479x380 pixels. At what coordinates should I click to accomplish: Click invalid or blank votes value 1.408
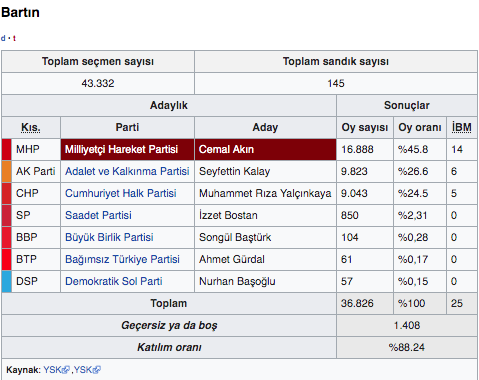tap(407, 325)
